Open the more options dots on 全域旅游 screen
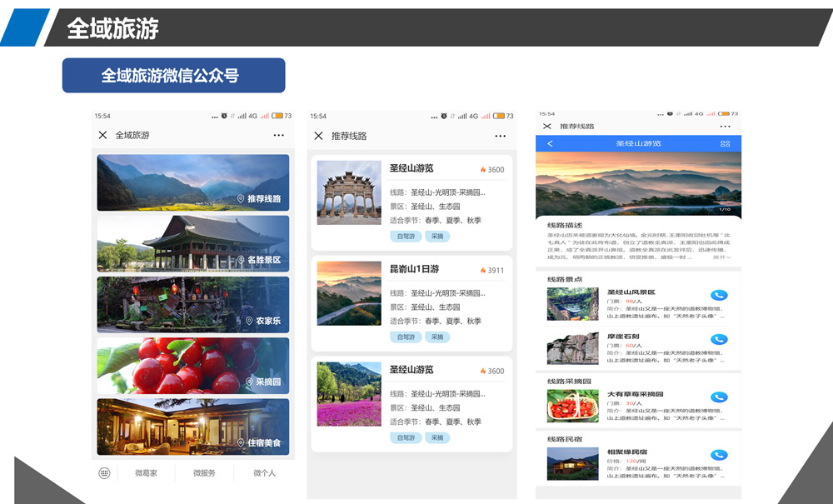833x504 pixels. pos(278,136)
